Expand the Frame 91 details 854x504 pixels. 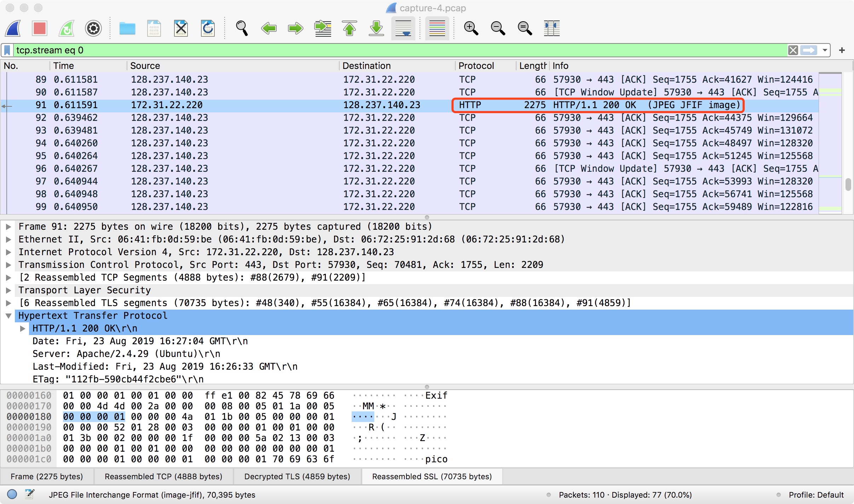coord(9,227)
